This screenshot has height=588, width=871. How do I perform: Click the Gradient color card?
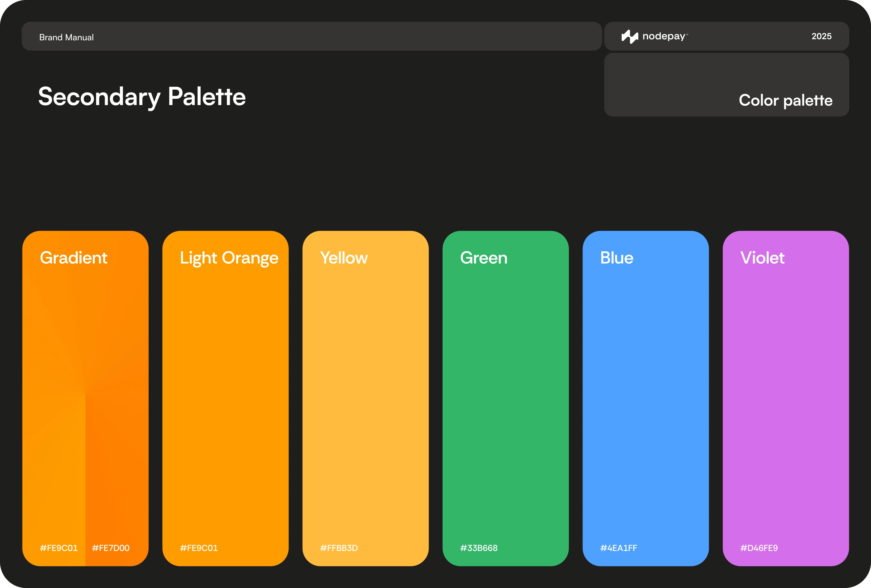pyautogui.click(x=85, y=375)
